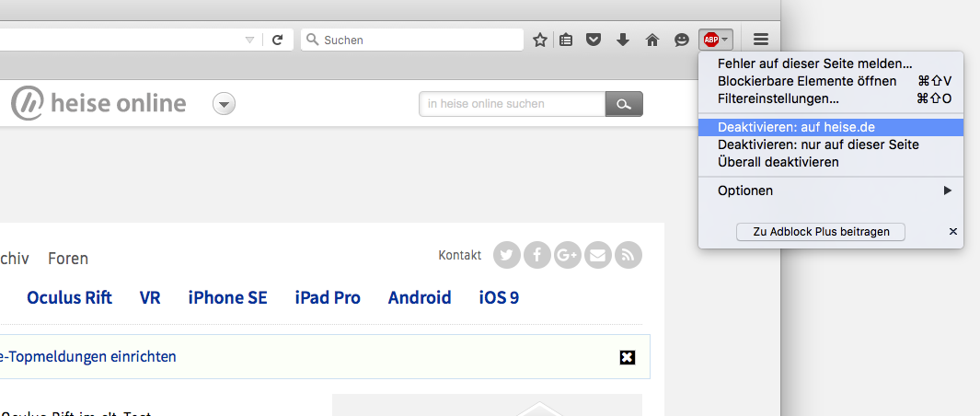Close the Topmeldungen notice with X

pyautogui.click(x=627, y=357)
